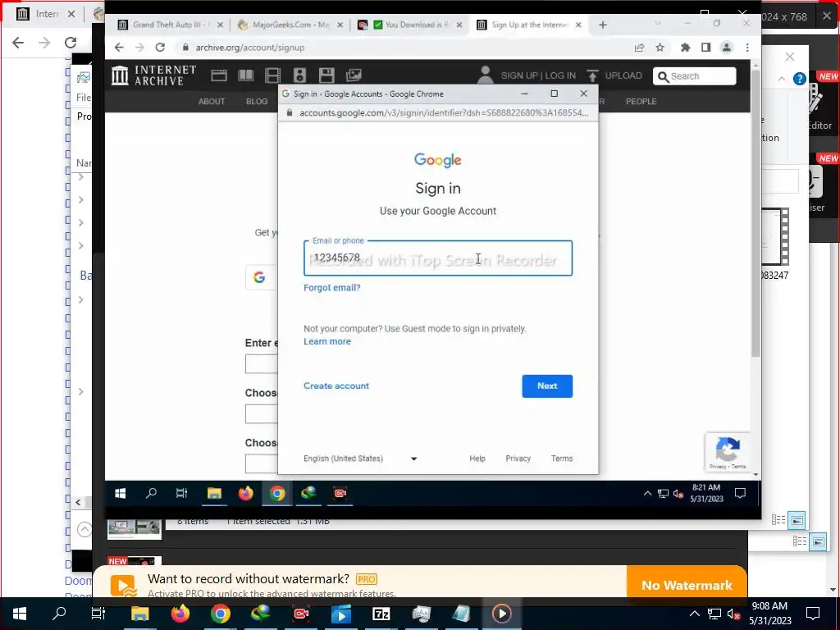
Task: Click the share page icon in the archive.org address bar
Action: [x=639, y=48]
